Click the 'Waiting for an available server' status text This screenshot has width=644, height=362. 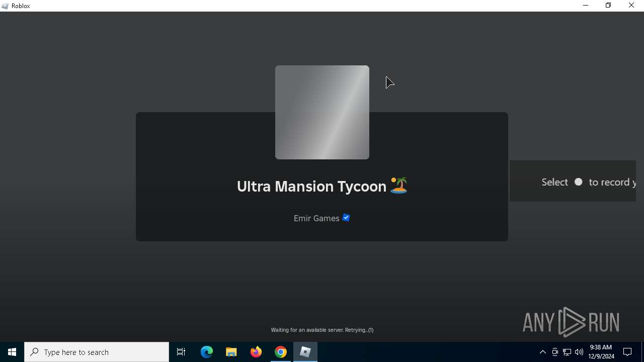click(x=322, y=330)
